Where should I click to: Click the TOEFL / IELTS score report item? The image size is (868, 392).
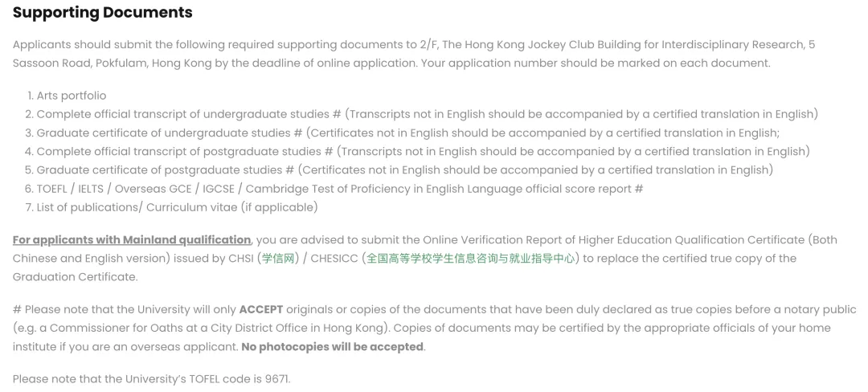tap(340, 189)
